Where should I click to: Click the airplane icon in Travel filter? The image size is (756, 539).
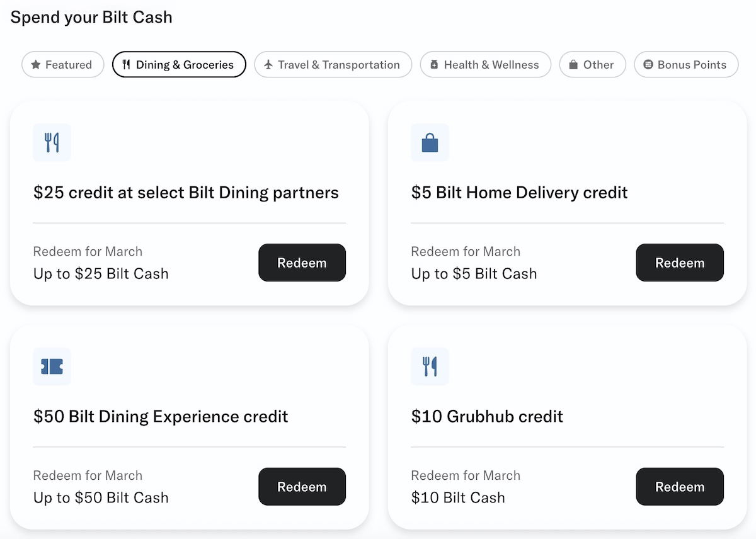[269, 65]
